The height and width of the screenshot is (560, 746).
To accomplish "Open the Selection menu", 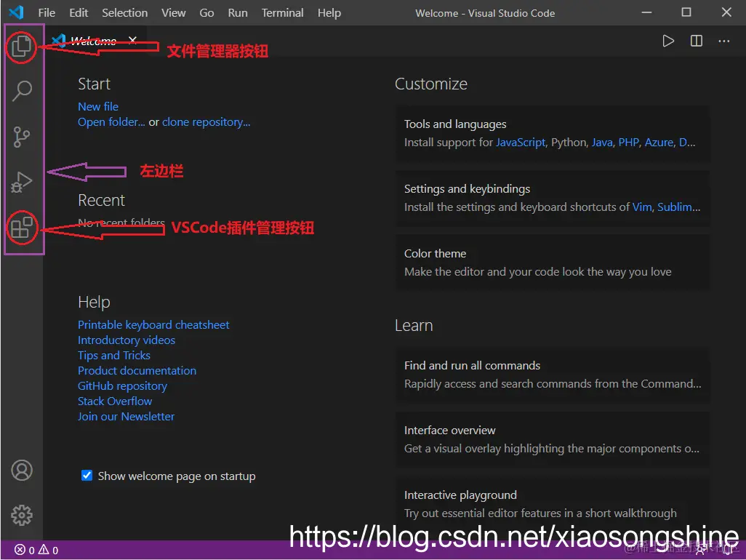I will tap(124, 13).
